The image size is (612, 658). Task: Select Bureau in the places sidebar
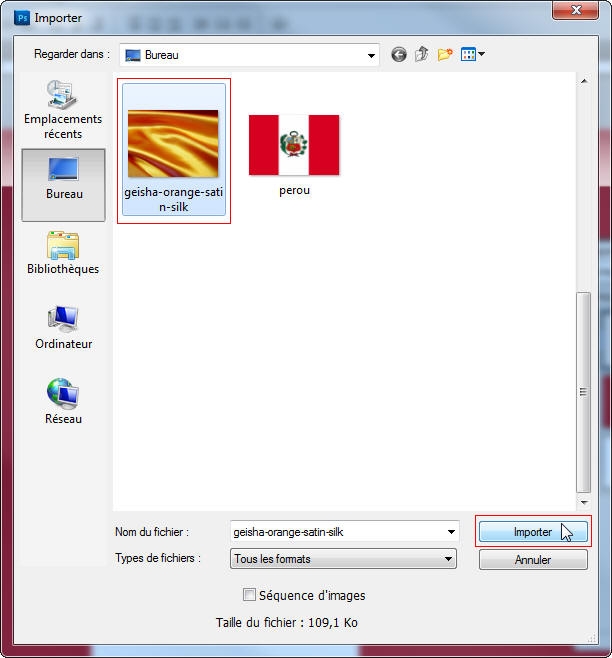pyautogui.click(x=63, y=185)
